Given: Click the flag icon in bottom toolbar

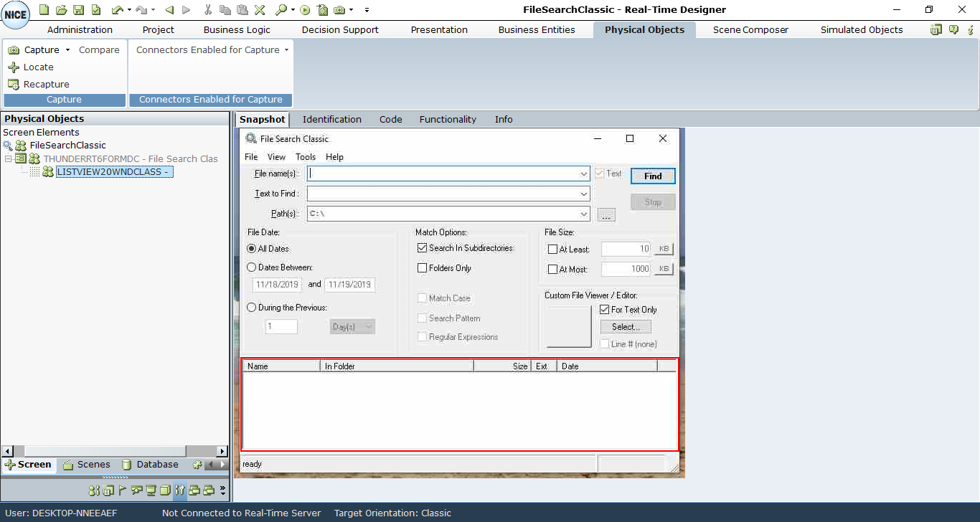Looking at the screenshot, I should 122,490.
